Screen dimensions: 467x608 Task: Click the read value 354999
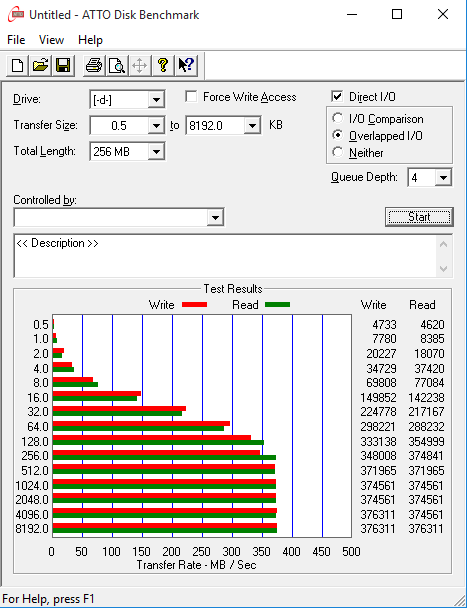426,441
